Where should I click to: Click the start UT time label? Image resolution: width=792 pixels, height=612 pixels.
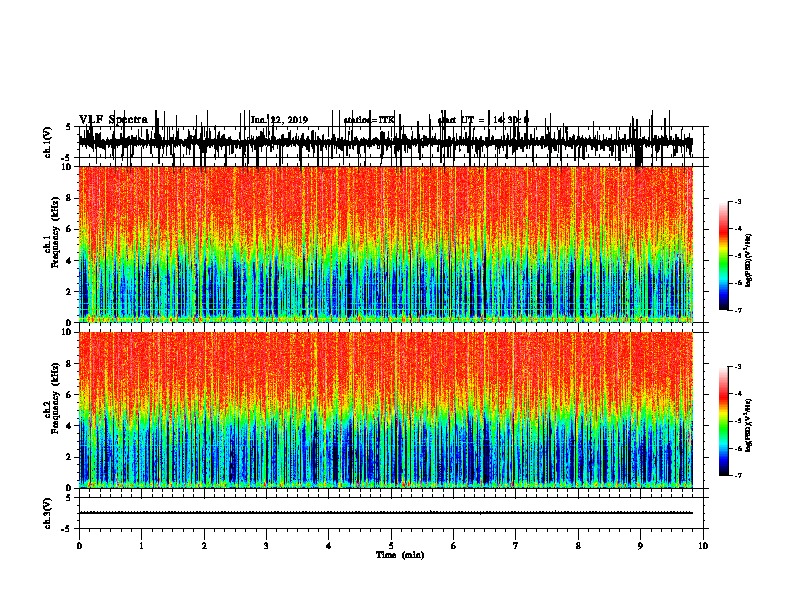click(483, 120)
